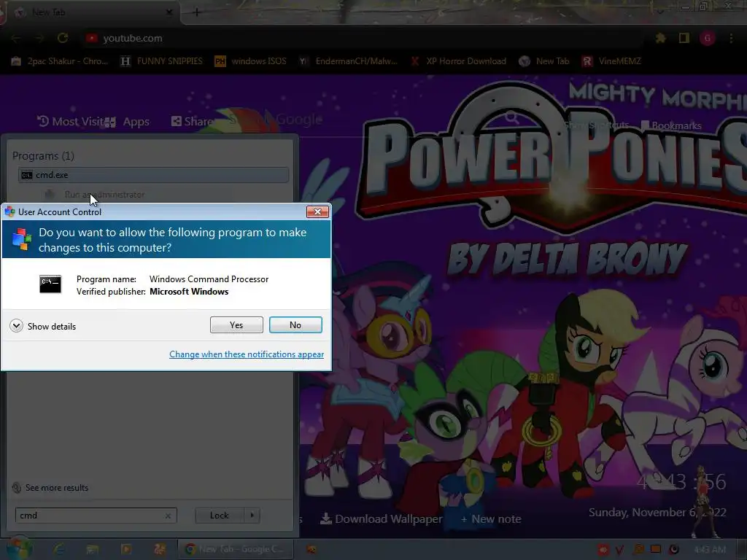Close the New Tab browser tab
Screen dimensions: 747x560
(169, 12)
